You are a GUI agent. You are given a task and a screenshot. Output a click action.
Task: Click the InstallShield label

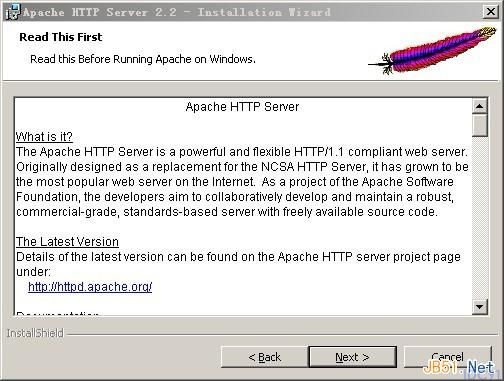coord(35,333)
